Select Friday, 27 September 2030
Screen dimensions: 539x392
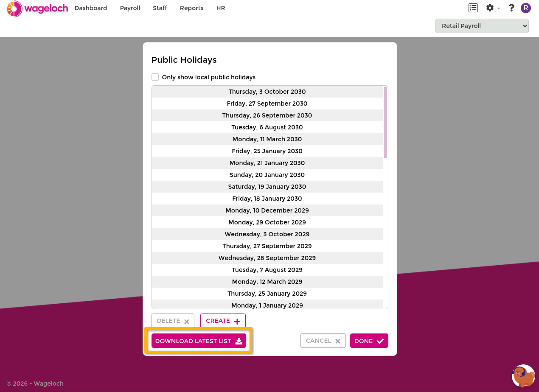pyautogui.click(x=267, y=104)
